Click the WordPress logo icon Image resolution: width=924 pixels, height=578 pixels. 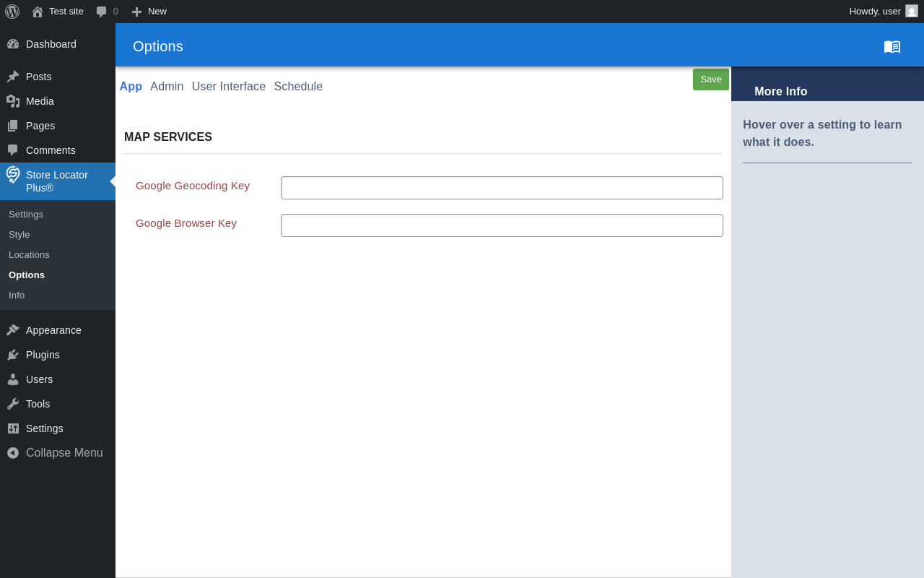click(x=12, y=12)
